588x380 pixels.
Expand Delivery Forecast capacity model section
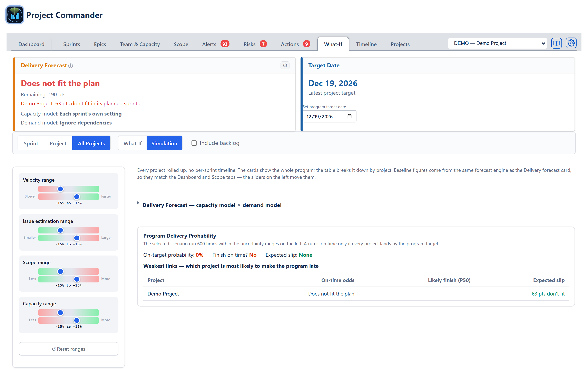[x=212, y=205]
